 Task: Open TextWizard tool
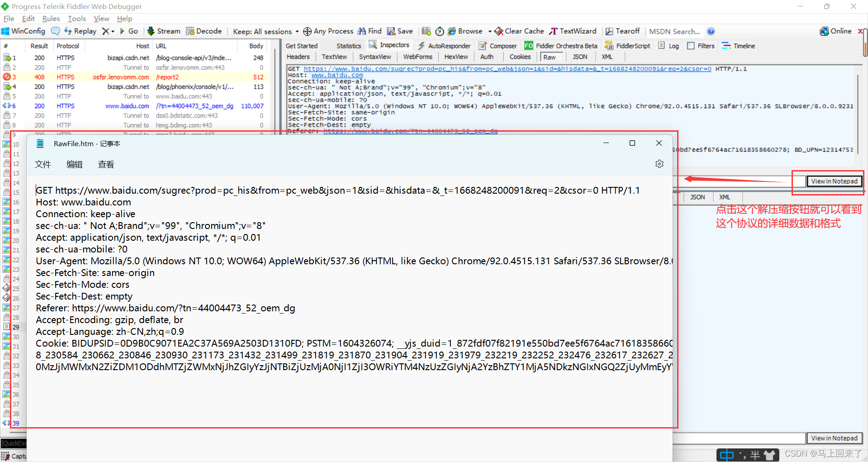[x=573, y=31]
